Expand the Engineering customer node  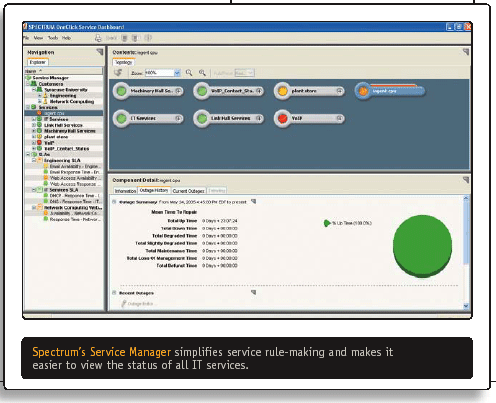40,96
